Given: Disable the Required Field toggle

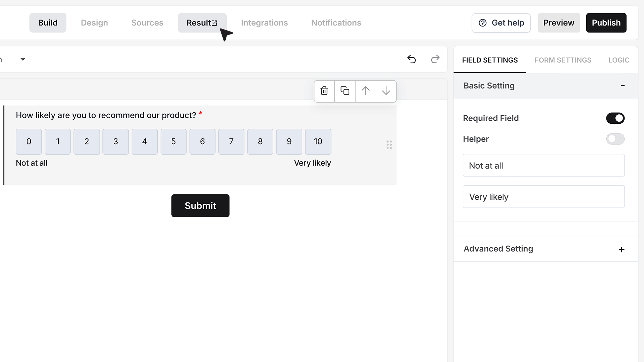Looking at the screenshot, I should click(x=615, y=118).
